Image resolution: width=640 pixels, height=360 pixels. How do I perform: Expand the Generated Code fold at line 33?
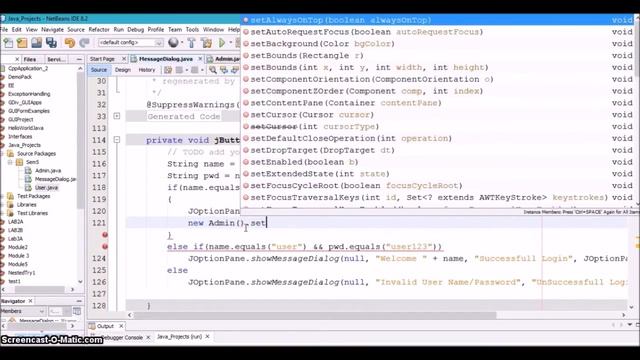click(x=117, y=116)
